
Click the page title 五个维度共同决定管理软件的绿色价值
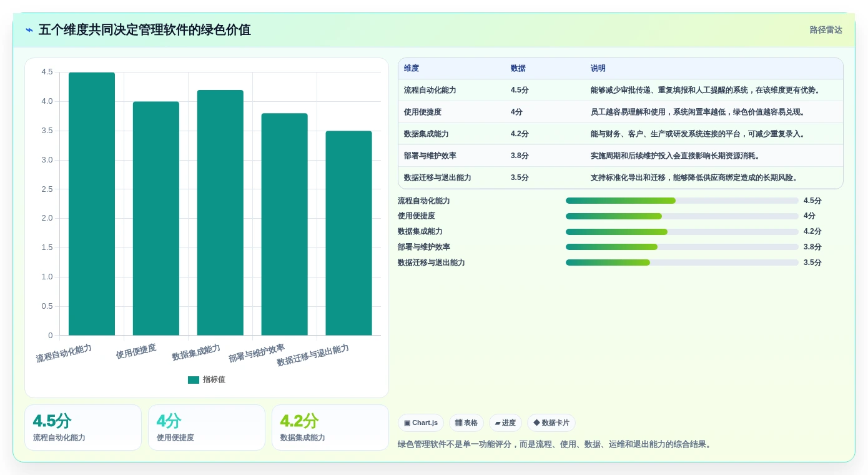click(145, 30)
